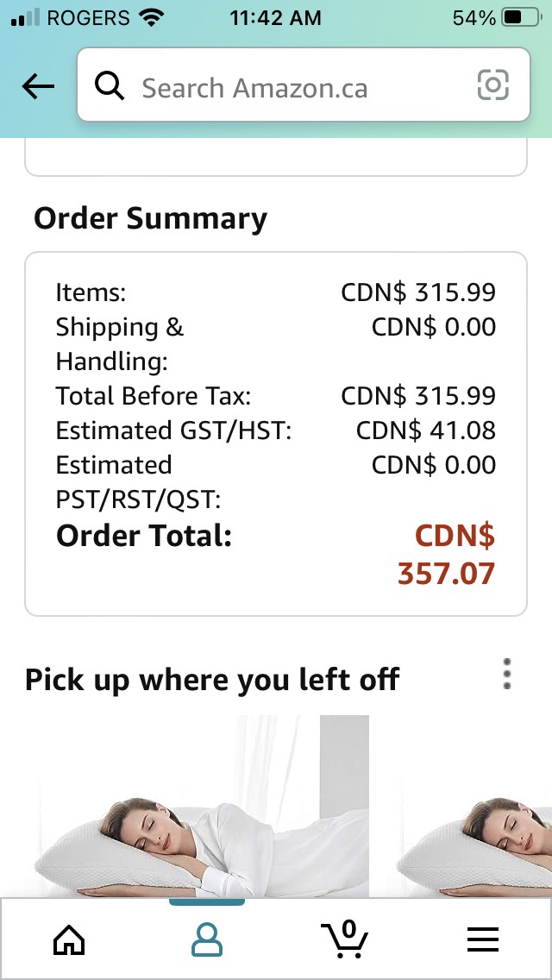Tap the Items subtotal CDN$ 315.99
The height and width of the screenshot is (980, 552).
pyautogui.click(x=418, y=292)
